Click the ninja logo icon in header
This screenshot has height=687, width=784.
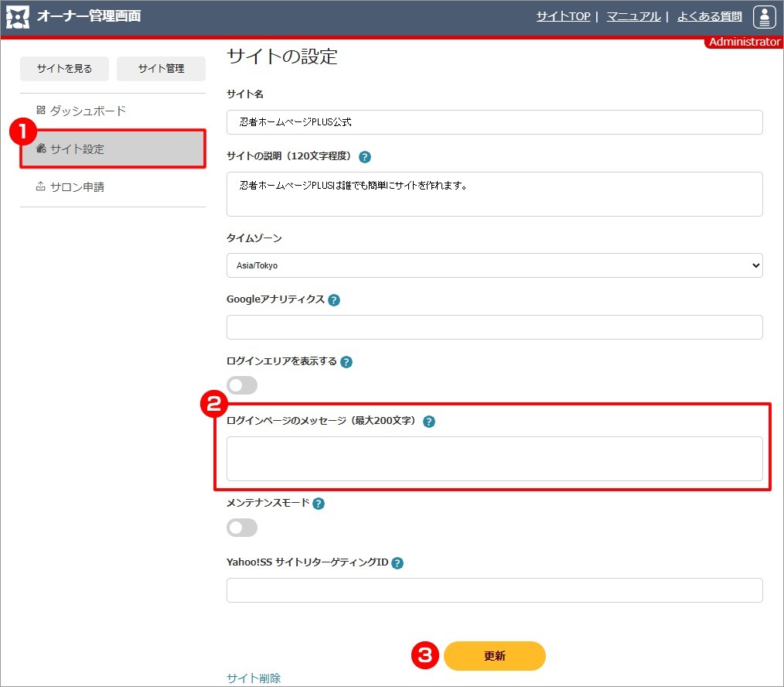click(x=19, y=17)
